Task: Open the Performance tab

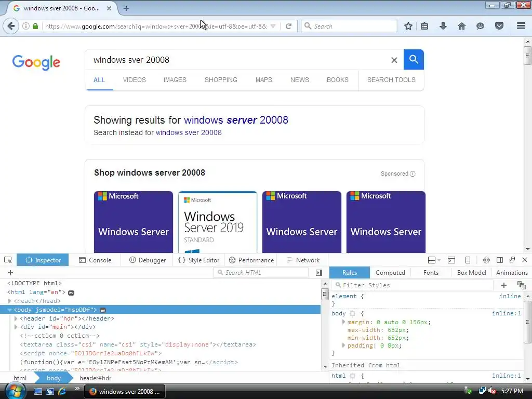Action: coord(251,260)
